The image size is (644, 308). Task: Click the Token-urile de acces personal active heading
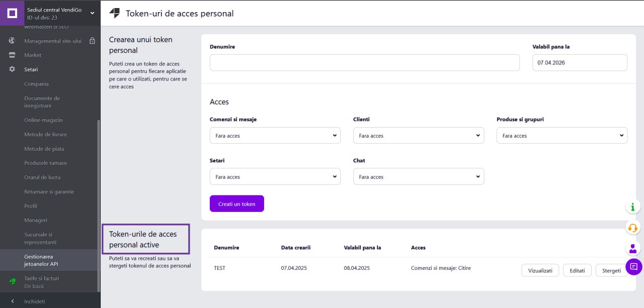(142, 239)
